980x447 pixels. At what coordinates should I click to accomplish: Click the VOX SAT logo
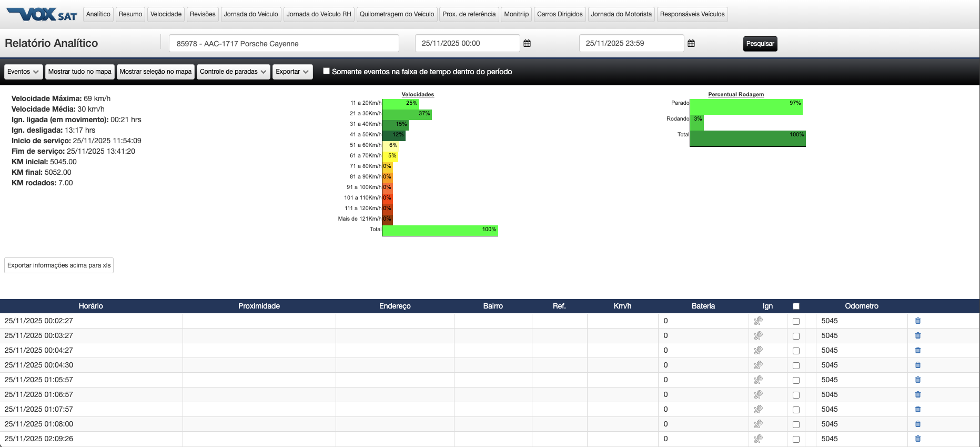click(x=42, y=14)
